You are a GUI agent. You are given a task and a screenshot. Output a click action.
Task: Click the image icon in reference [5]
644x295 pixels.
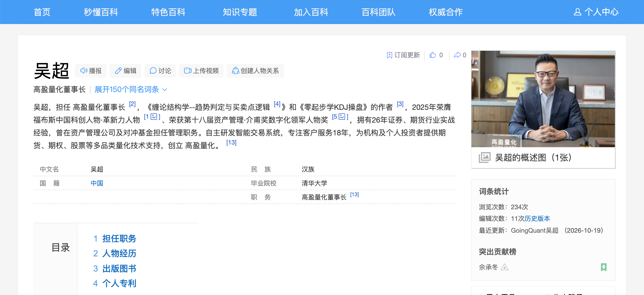pos(342,117)
